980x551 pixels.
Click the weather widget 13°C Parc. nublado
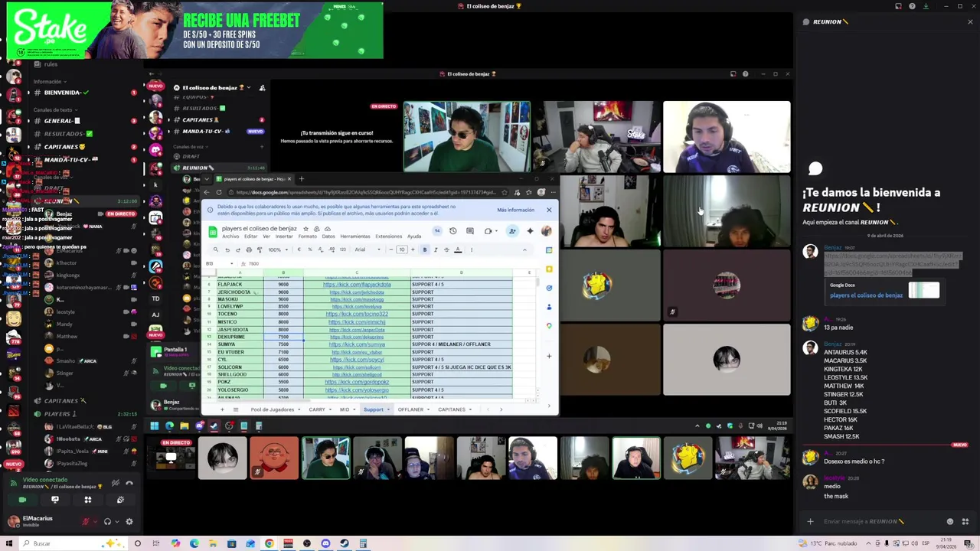[x=828, y=543]
